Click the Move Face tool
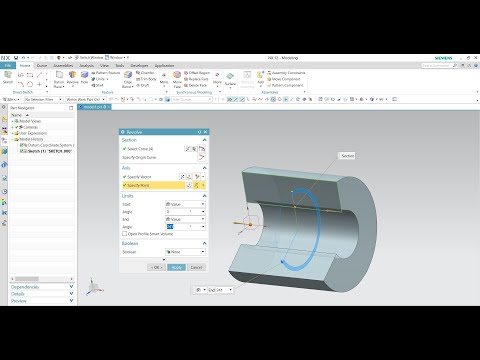This screenshot has width=480, height=360. (177, 79)
